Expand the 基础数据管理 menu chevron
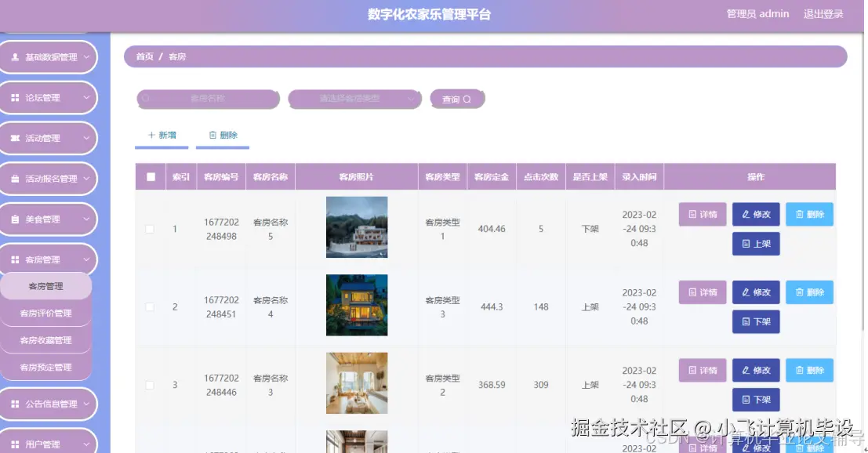This screenshot has width=868, height=453. (86, 57)
